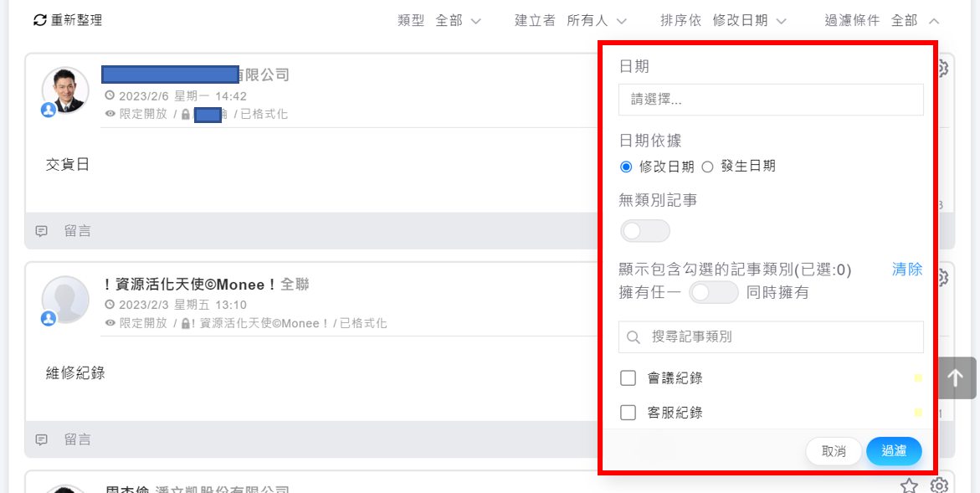The image size is (980, 493).
Task: Toggle the 擁有任一 / 同時擁有 switch
Action: tap(713, 292)
